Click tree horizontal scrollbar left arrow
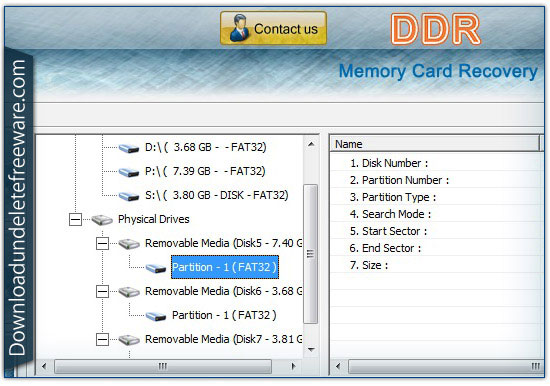 click(44, 366)
